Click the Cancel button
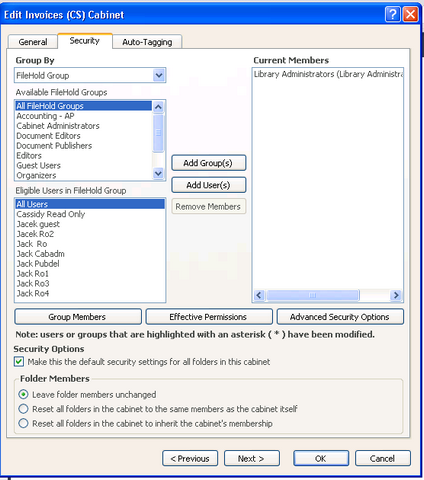The width and height of the screenshot is (424, 480). tap(383, 459)
